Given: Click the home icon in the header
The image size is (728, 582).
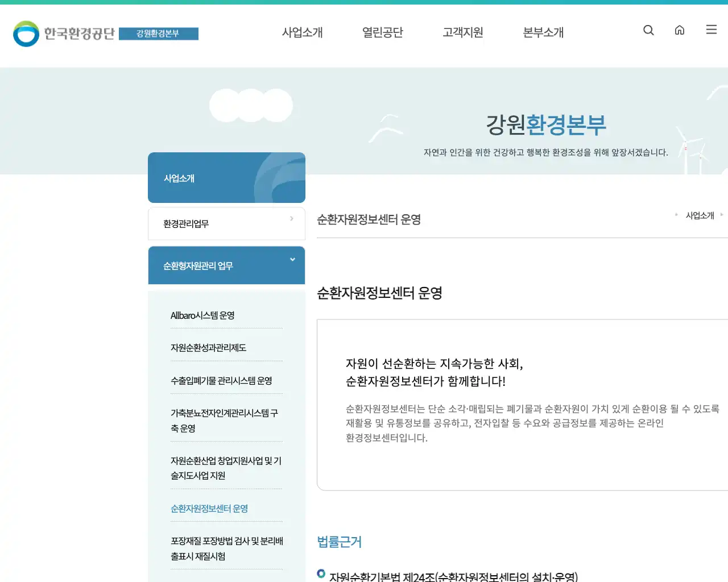Looking at the screenshot, I should point(680,30).
